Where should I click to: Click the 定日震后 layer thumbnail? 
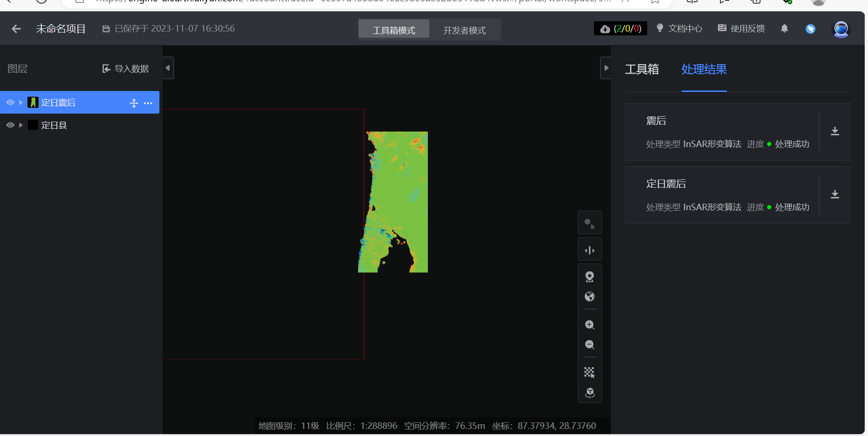click(33, 102)
